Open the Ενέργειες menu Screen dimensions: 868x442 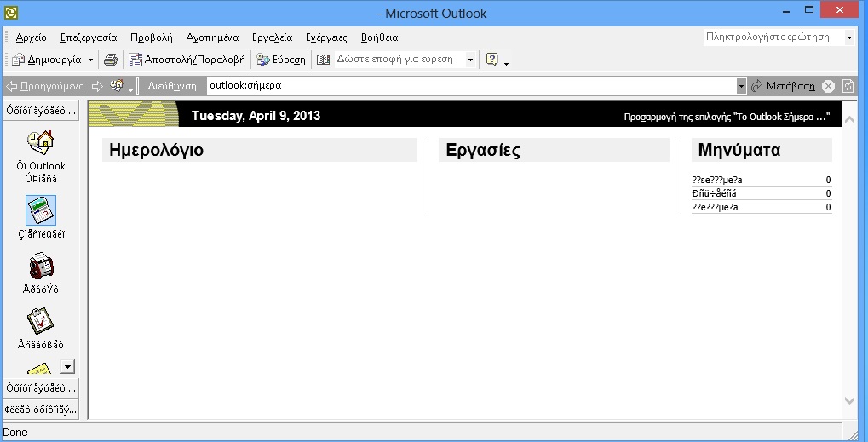326,37
